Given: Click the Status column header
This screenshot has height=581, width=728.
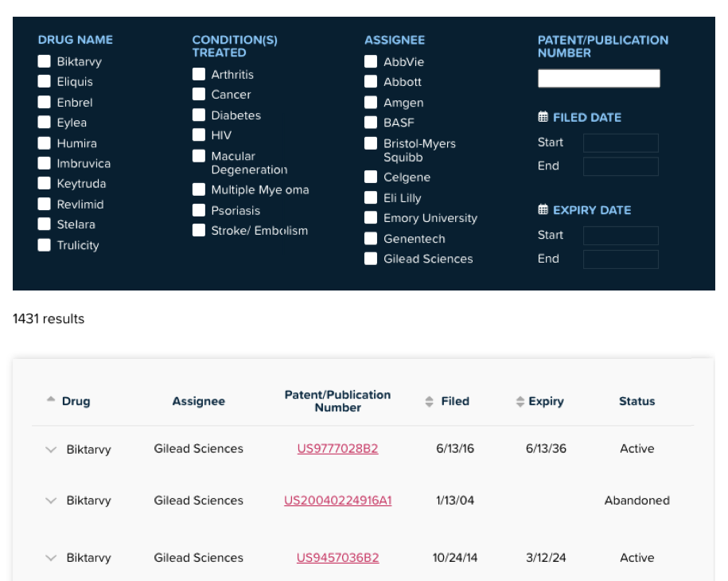Looking at the screenshot, I should click(x=637, y=401).
